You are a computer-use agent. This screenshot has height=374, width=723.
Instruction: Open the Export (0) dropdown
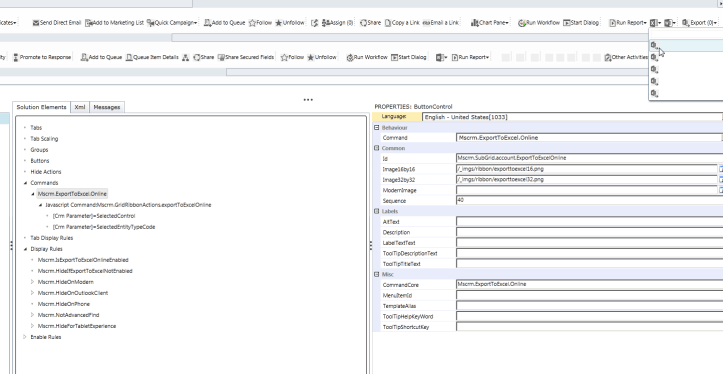click(x=700, y=23)
